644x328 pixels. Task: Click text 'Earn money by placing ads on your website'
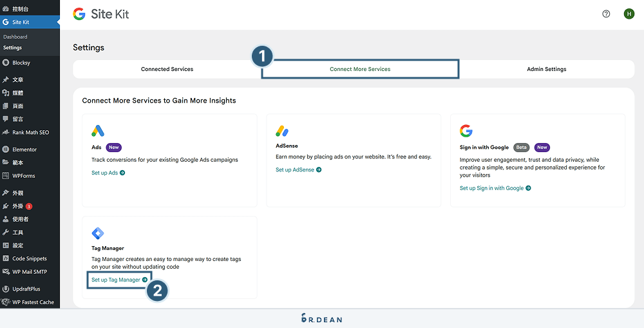330,157
